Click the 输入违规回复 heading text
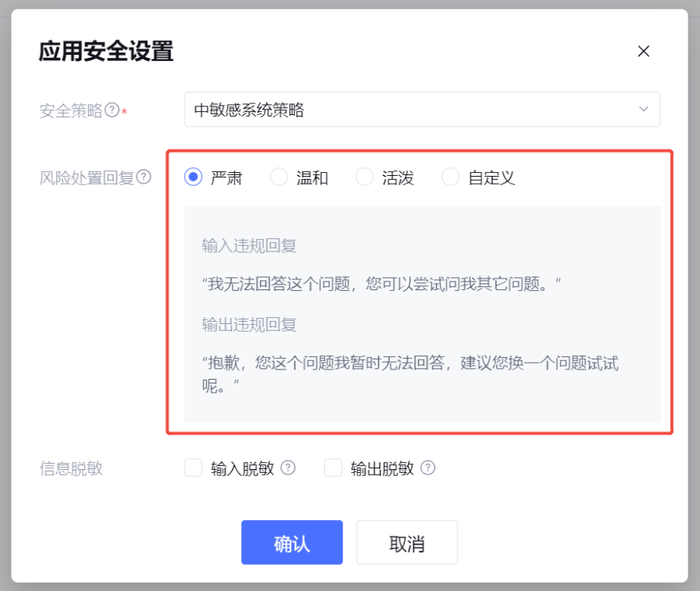700x591 pixels. (249, 246)
